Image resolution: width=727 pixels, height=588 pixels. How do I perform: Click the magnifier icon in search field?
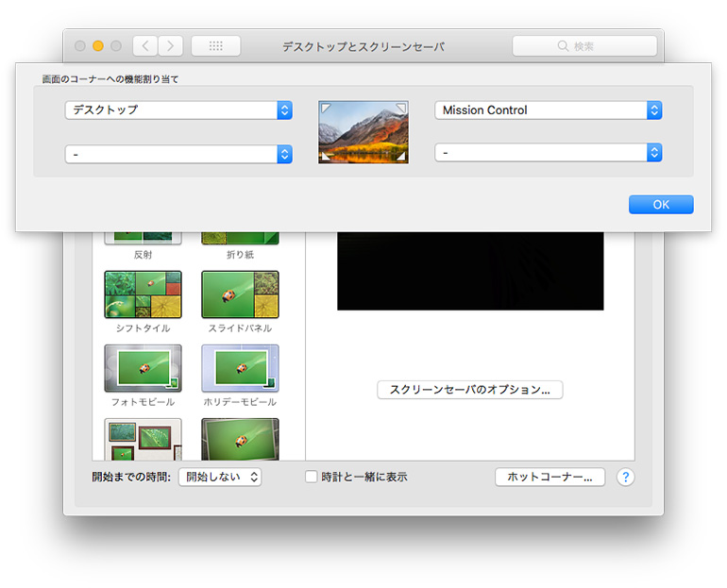point(564,45)
